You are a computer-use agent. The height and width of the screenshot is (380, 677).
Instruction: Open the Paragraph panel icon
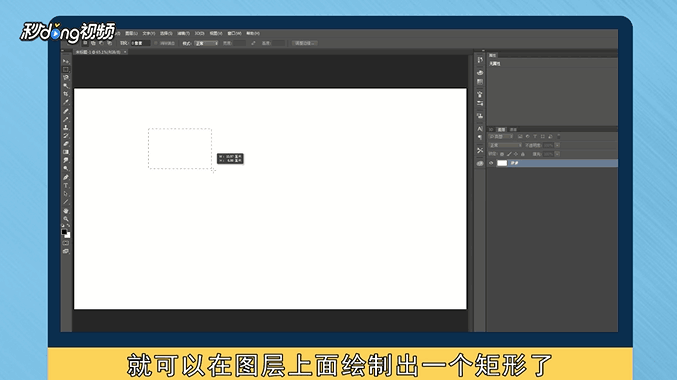coord(480,137)
